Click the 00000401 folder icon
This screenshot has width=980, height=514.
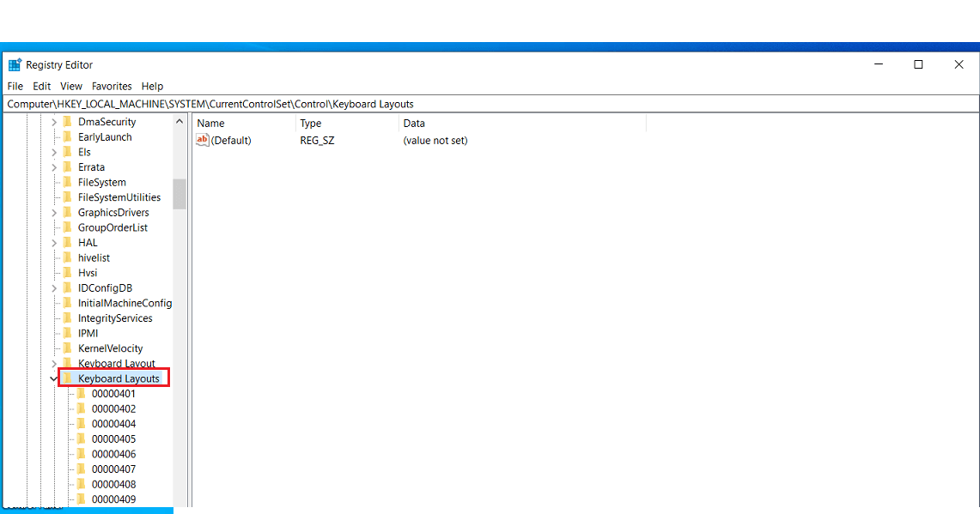pyautogui.click(x=82, y=394)
